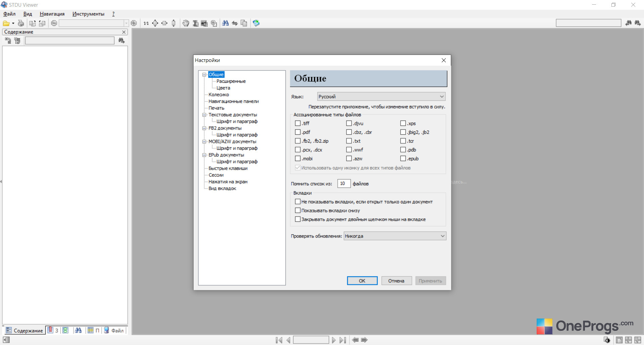Enable 'Показывать вкладки снизу' option
Screen dimensions: 644x345
click(298, 210)
